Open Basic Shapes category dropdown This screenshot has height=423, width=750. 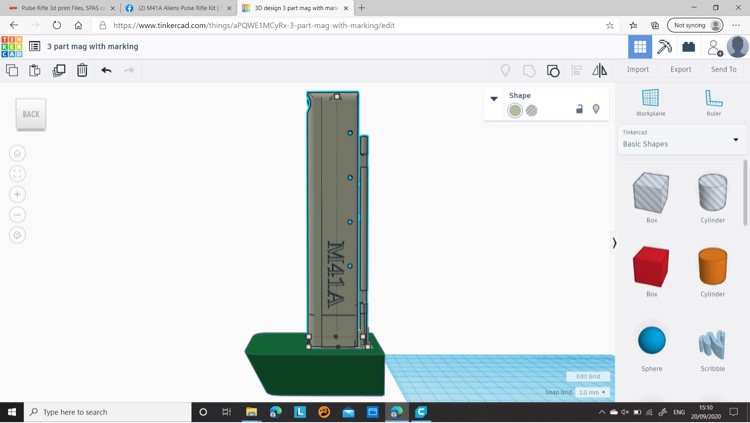682,139
